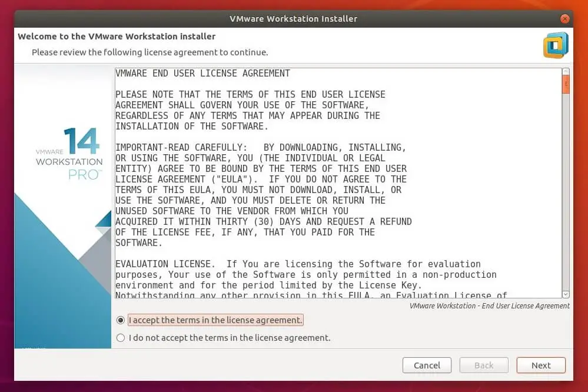Click the 'VMWARE END USER LICENSE AGREEMENT' heading
The width and height of the screenshot is (588, 392).
pos(202,73)
